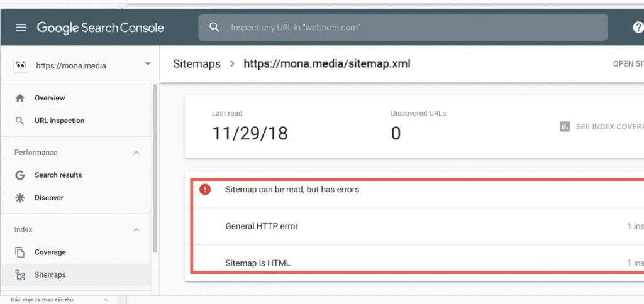Open the Sitemap is HTML row
644x304 pixels.
(x=415, y=263)
